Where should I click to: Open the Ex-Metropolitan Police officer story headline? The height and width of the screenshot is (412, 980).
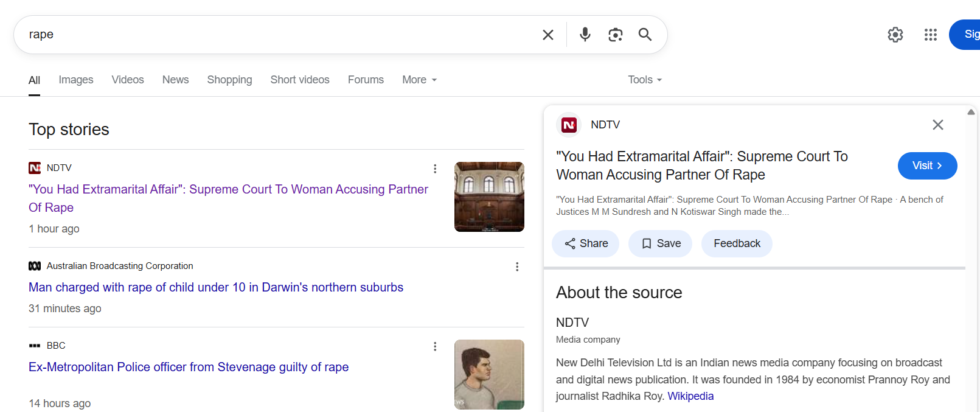pyautogui.click(x=189, y=367)
